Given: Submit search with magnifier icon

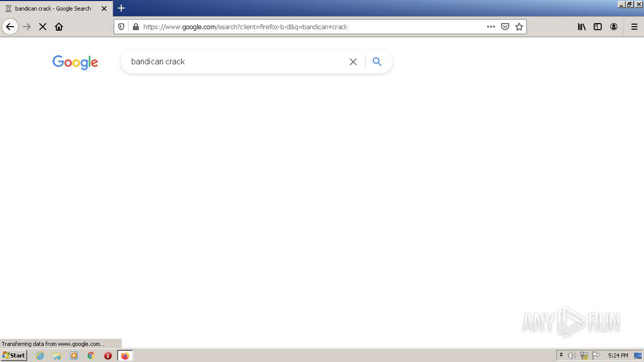Looking at the screenshot, I should (377, 62).
